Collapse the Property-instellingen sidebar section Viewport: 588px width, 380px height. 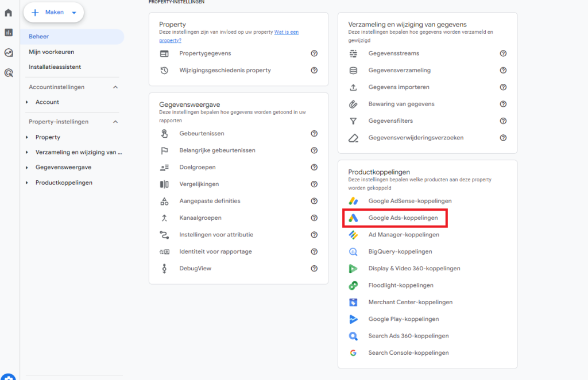click(x=115, y=122)
